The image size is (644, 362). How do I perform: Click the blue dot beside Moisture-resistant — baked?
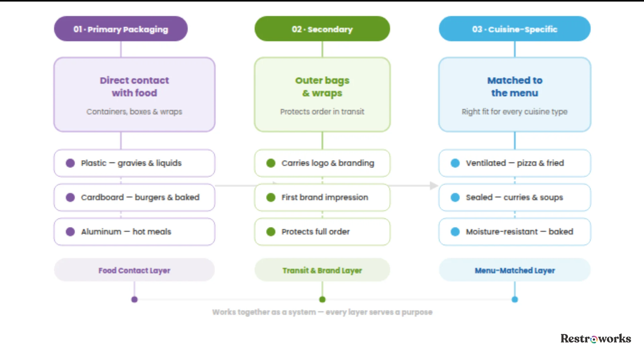pos(455,232)
